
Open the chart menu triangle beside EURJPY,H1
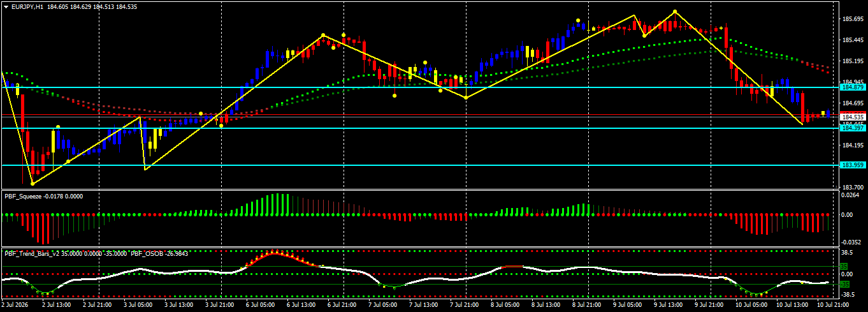pyautogui.click(x=6, y=6)
